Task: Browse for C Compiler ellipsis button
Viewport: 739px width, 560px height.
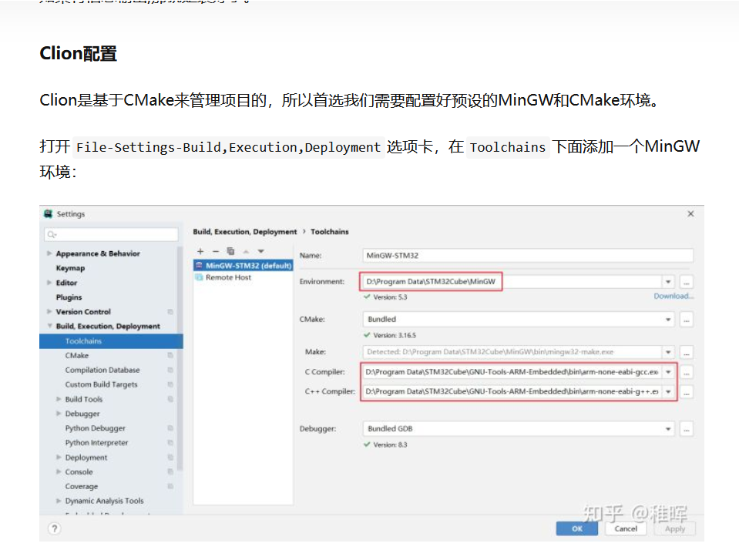Action: (686, 372)
